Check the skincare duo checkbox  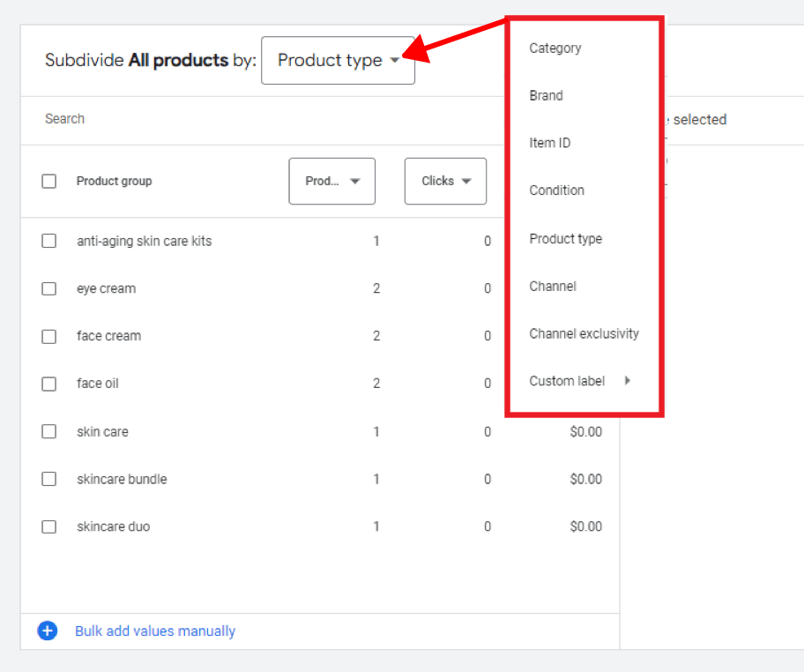48,526
